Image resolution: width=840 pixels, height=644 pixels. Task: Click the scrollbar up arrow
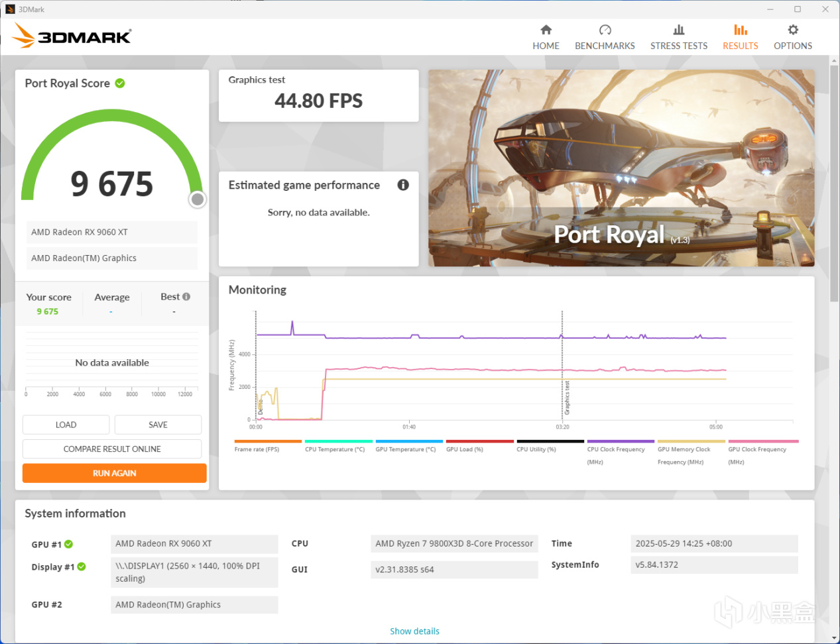834,60
